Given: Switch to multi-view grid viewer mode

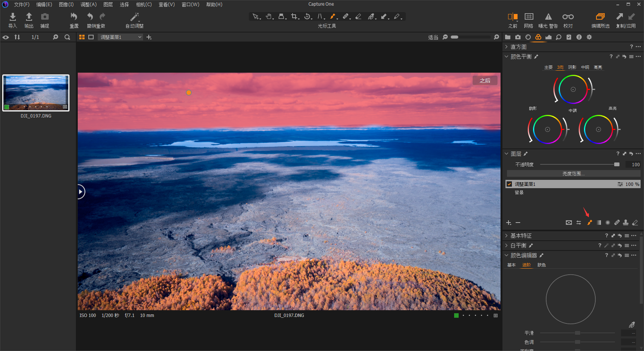Looking at the screenshot, I should tap(82, 37).
